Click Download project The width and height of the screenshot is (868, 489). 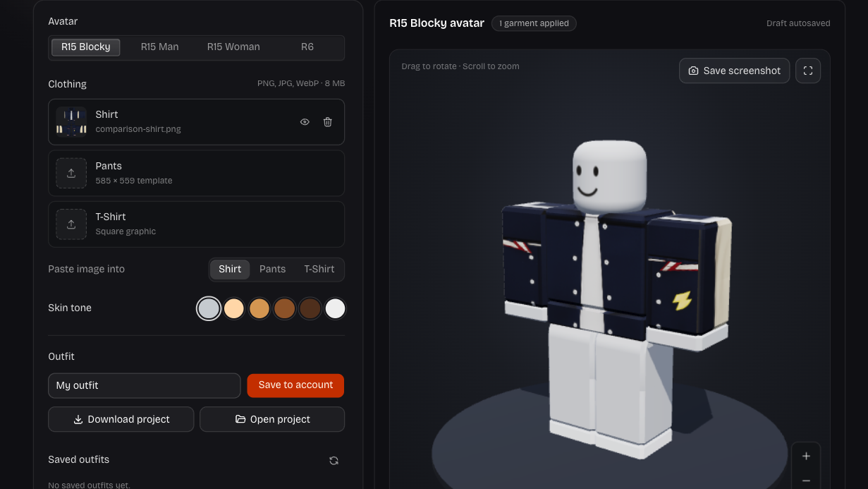(x=121, y=419)
